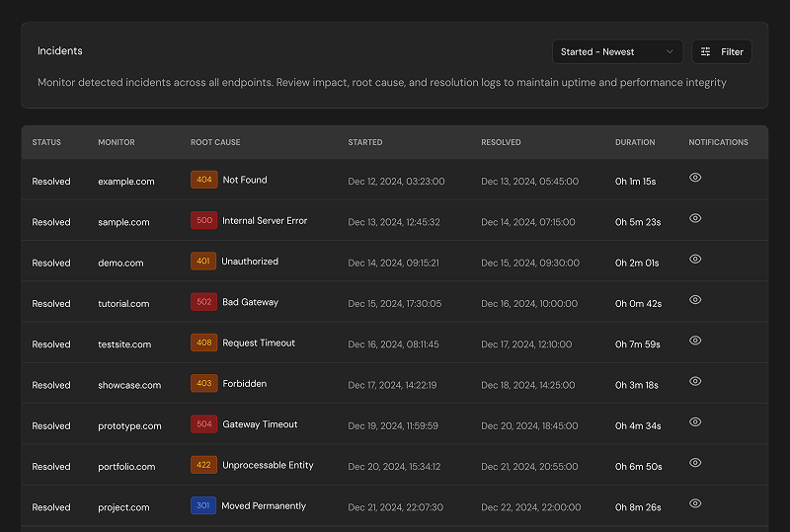Click the STATUS column header
The width and height of the screenshot is (790, 532).
[46, 142]
